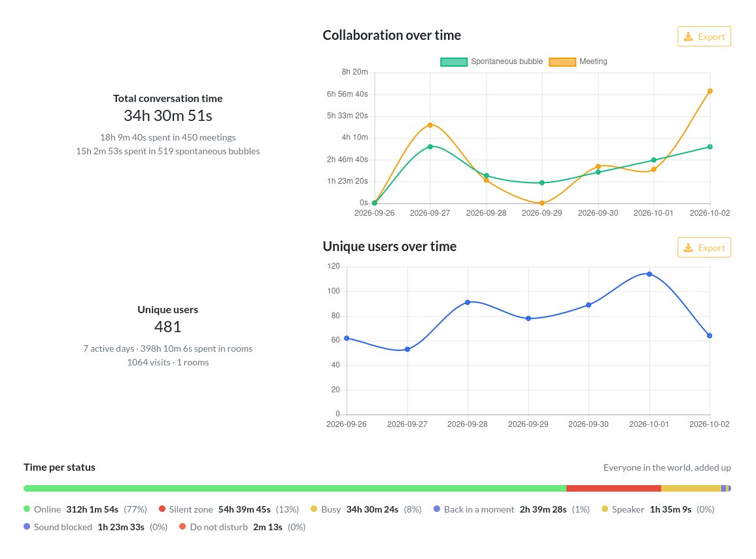Viewport: 756px width, 559px height.
Task: Click the Sound blocked status dot
Action: point(27,527)
